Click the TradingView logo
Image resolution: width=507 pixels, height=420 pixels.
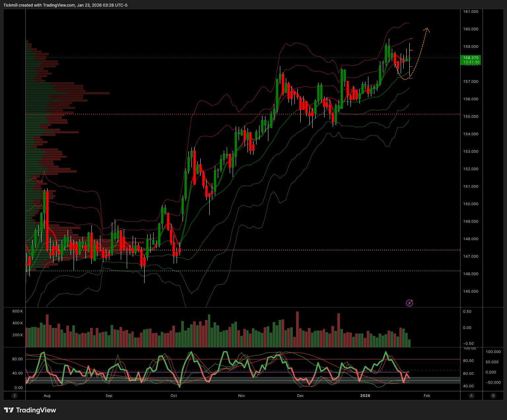coord(30,410)
